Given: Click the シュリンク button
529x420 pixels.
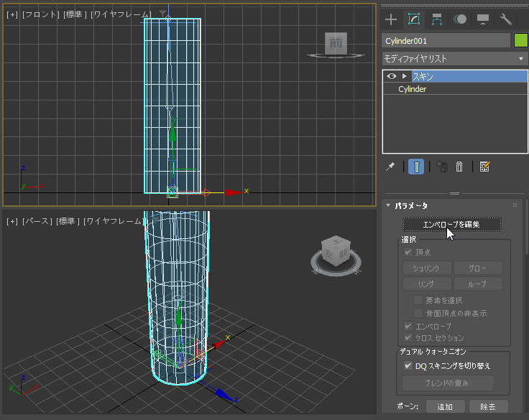Looking at the screenshot, I should [427, 269].
